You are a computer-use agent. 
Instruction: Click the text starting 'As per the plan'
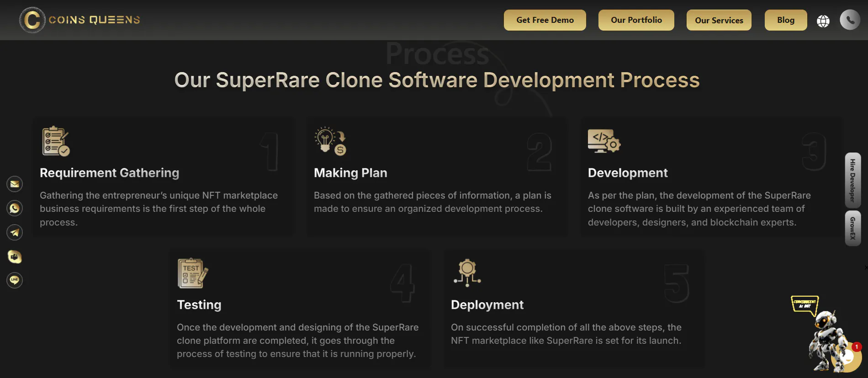tap(699, 209)
